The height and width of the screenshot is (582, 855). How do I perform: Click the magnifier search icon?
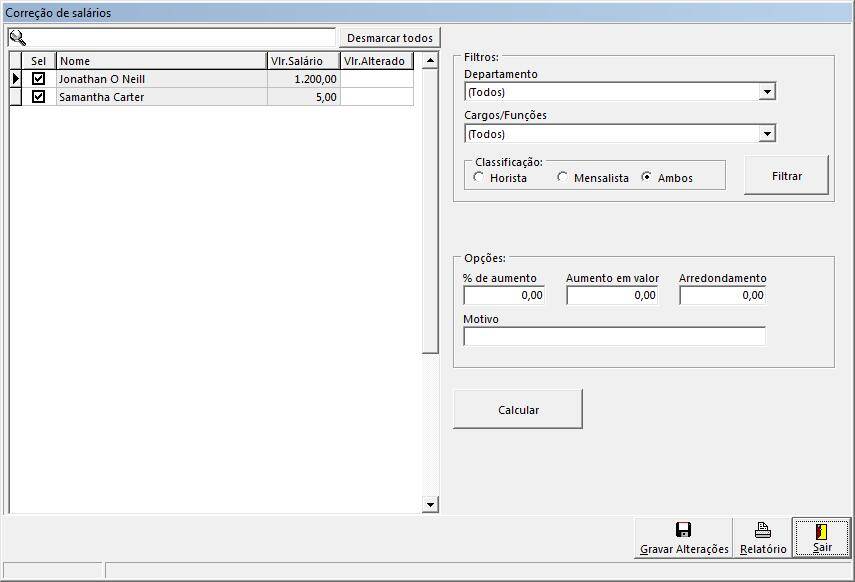pyautogui.click(x=17, y=38)
